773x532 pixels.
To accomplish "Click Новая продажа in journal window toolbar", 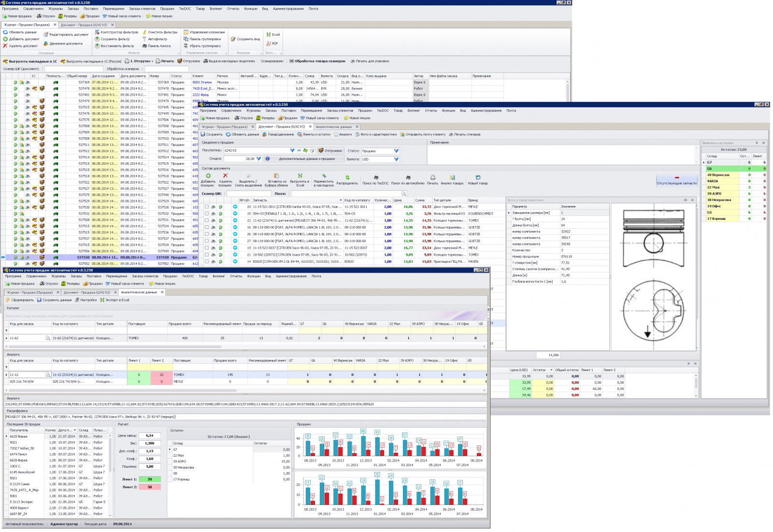I will click(x=17, y=16).
